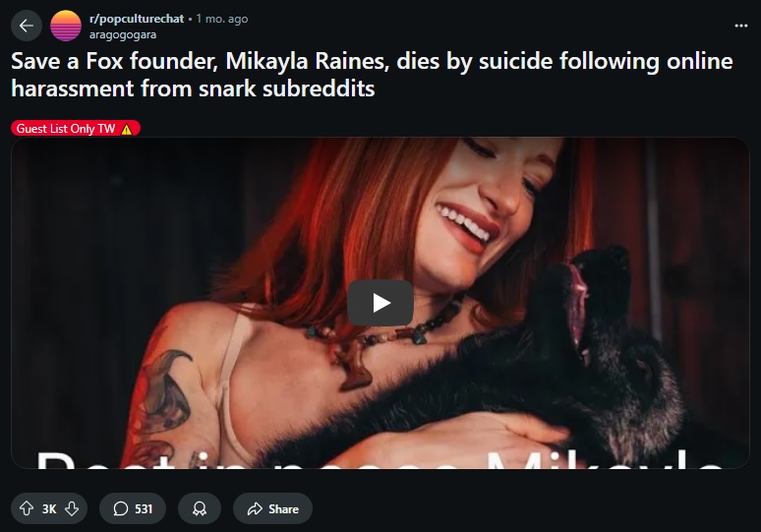This screenshot has height=532, width=761.
Task: View user aragogogara's profile
Action: (123, 34)
